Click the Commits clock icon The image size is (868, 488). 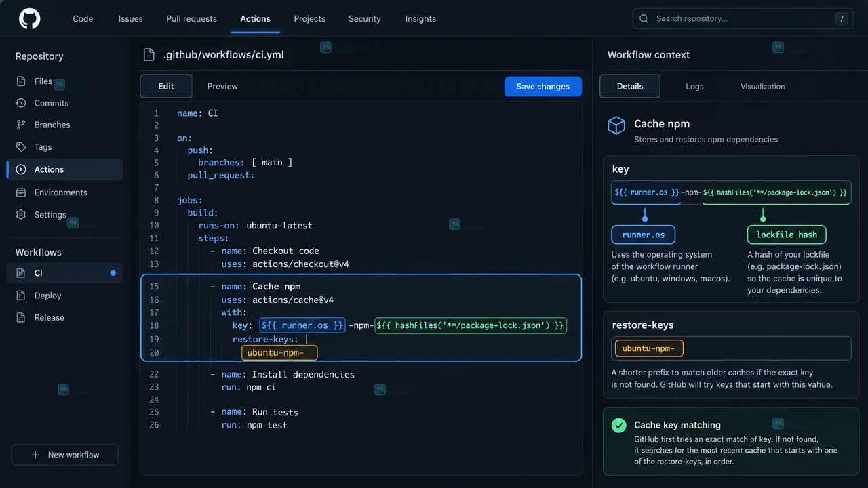coord(21,103)
